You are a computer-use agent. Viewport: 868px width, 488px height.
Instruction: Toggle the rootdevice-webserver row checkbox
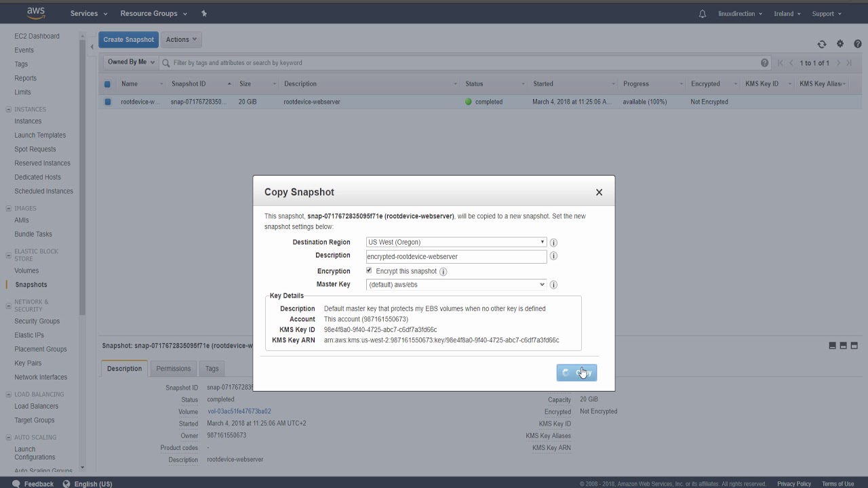(107, 102)
